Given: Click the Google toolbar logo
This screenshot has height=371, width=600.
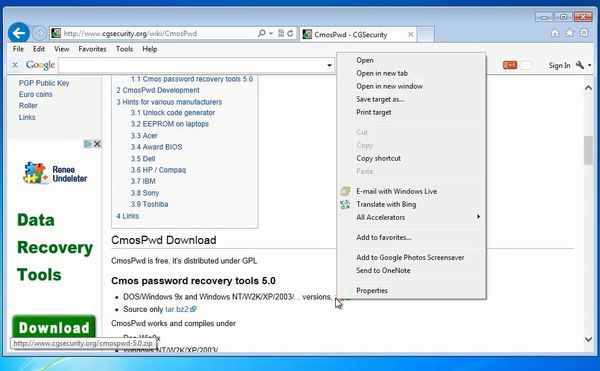Looking at the screenshot, I should coord(40,65).
